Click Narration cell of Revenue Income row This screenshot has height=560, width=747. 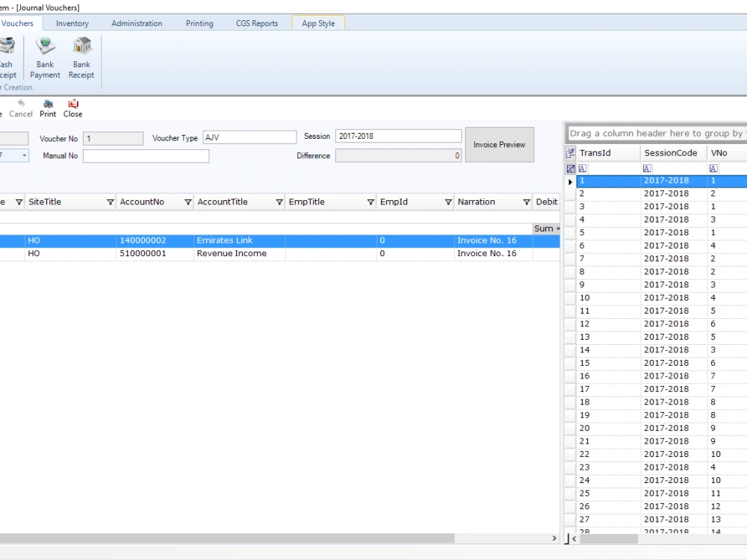(493, 253)
